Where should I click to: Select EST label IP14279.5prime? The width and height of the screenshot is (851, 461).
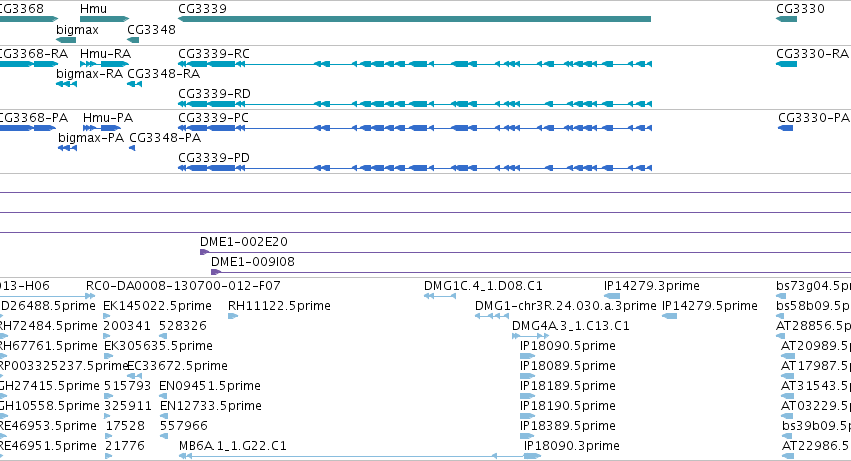[x=710, y=306]
